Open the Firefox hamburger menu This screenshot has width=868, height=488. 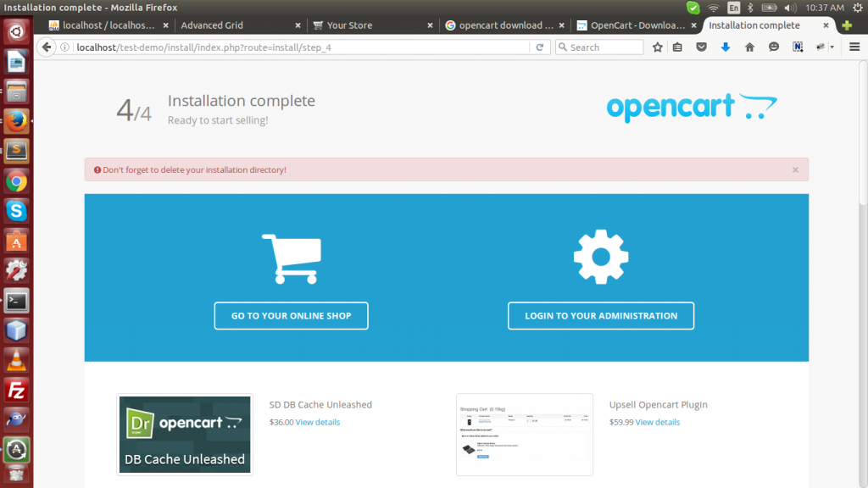click(854, 47)
